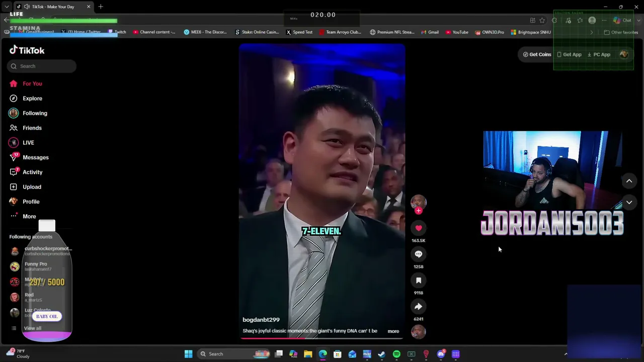This screenshot has width=644, height=362.
Task: Open the Other favorites folder
Action: (x=621, y=32)
